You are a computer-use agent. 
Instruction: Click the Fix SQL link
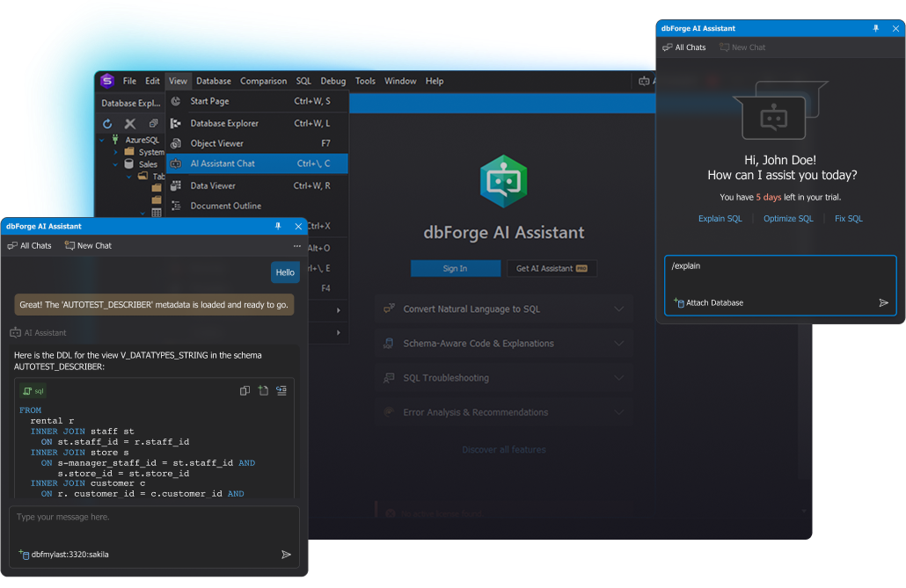(848, 219)
